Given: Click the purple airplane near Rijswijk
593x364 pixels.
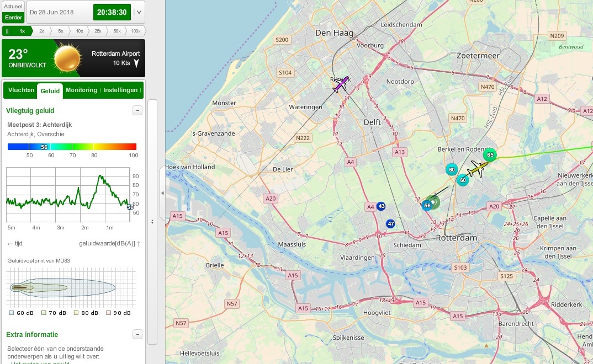Looking at the screenshot, I should point(341,84).
